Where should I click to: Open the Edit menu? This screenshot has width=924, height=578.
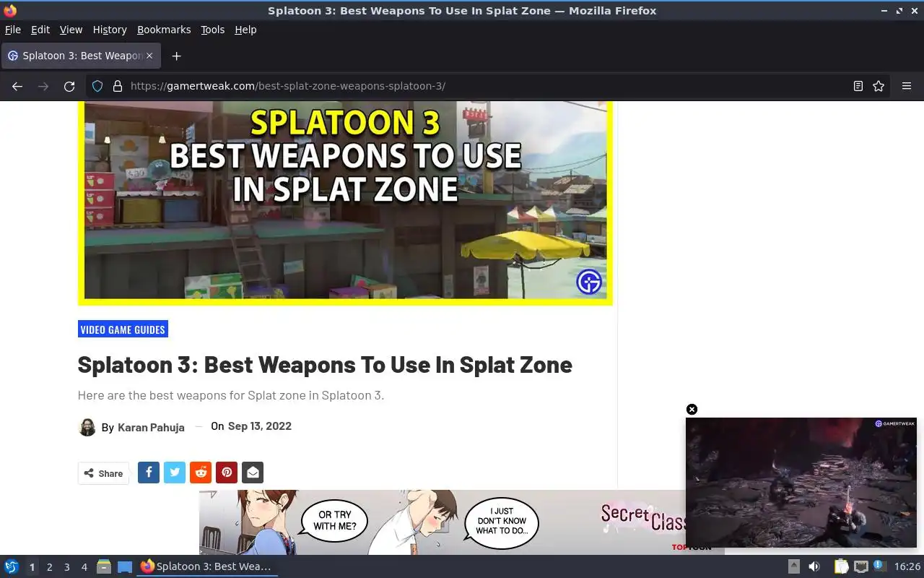40,30
